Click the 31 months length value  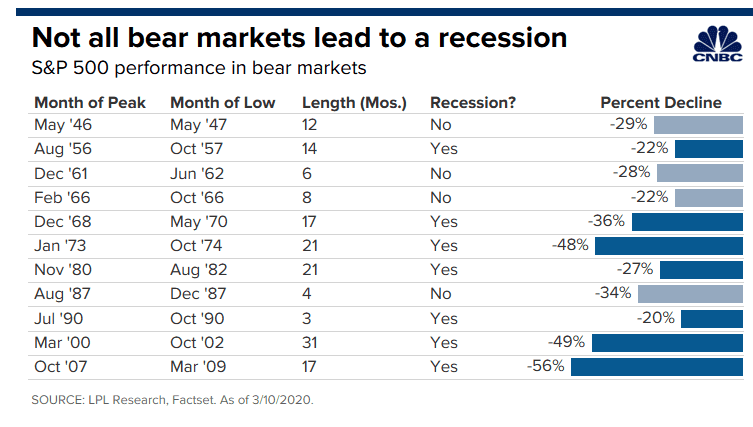coord(310,343)
